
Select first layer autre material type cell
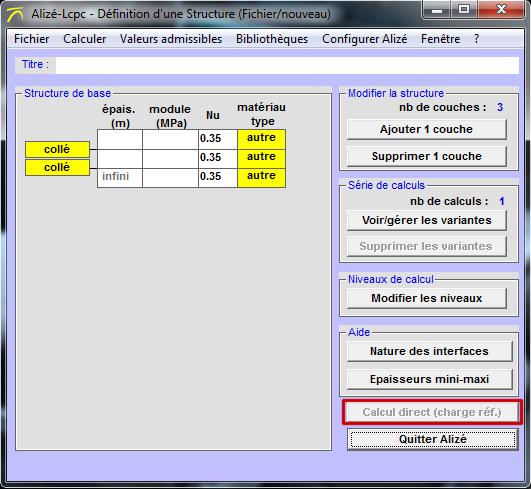pyautogui.click(x=261, y=139)
